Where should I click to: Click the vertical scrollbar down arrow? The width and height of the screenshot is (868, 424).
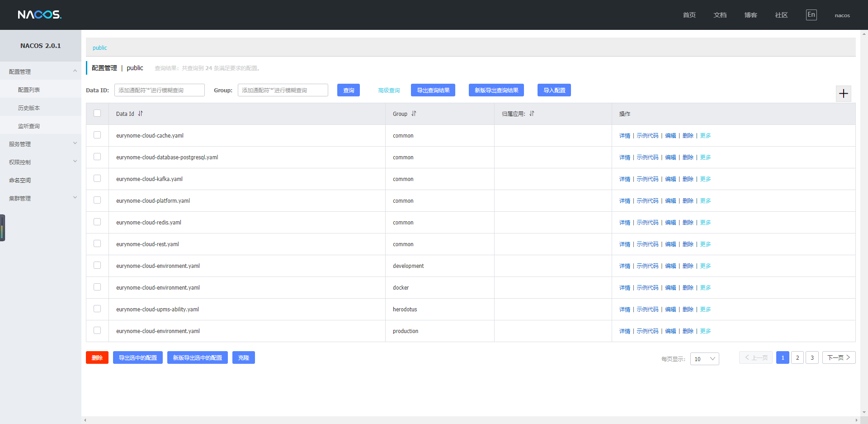point(864,412)
